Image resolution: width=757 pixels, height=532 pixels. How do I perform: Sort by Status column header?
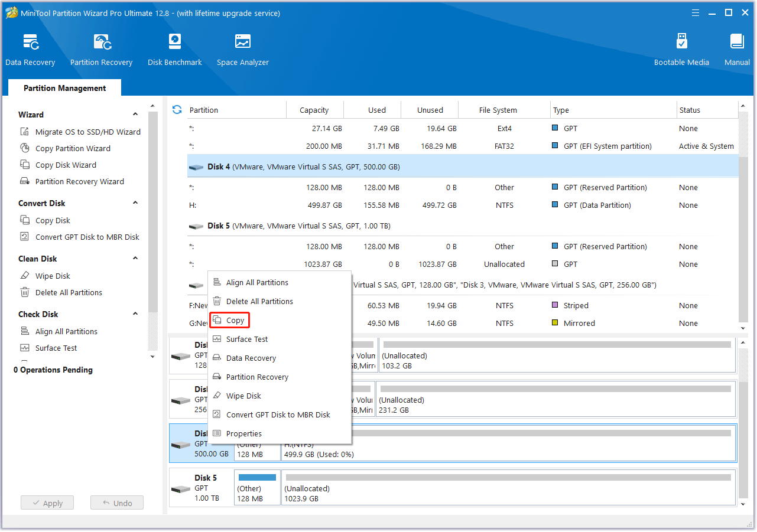click(x=707, y=110)
